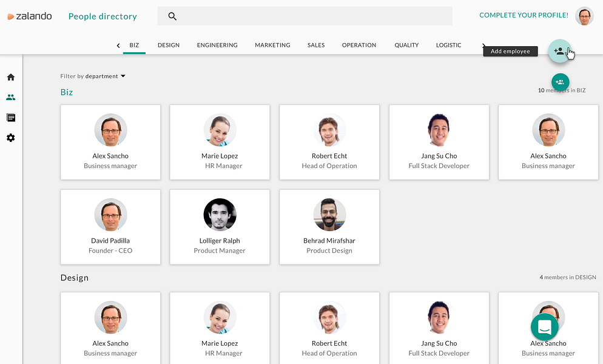The height and width of the screenshot is (364, 603).
Task: Click Lolliger Ralph's black-and-white photo
Action: [x=220, y=215]
